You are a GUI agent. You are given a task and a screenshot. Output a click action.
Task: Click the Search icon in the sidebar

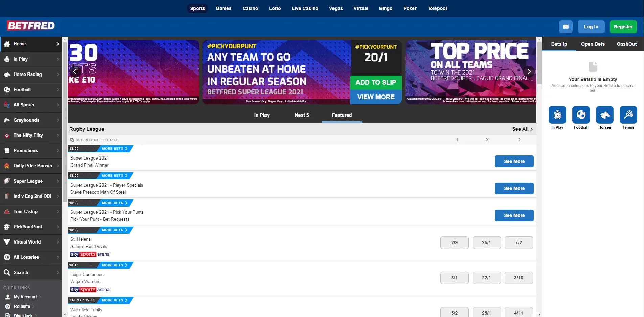(x=7, y=272)
